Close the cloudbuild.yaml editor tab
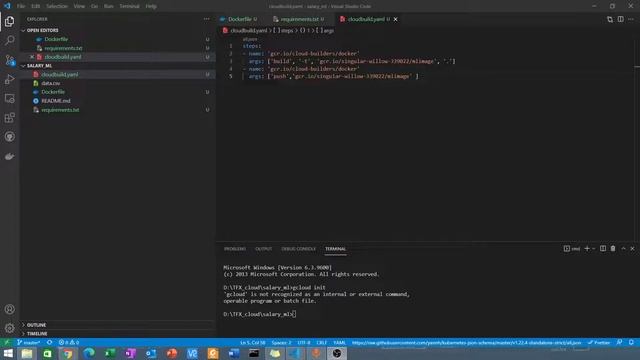 pos(396,19)
